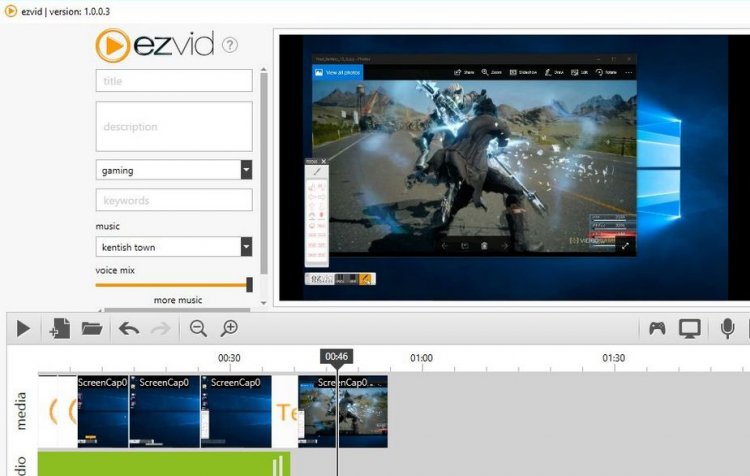This screenshot has width=750, height=476.
Task: Open the help question mark icon
Action: (230, 45)
